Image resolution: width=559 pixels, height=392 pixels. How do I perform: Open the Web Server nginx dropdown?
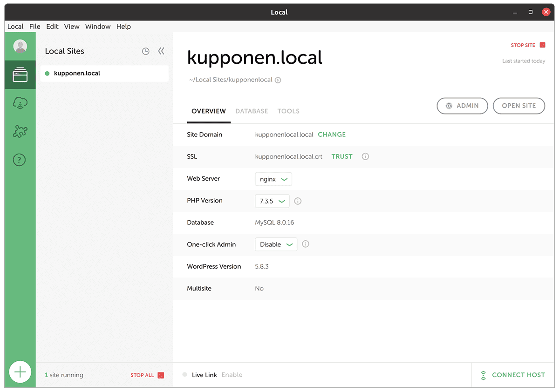273,179
